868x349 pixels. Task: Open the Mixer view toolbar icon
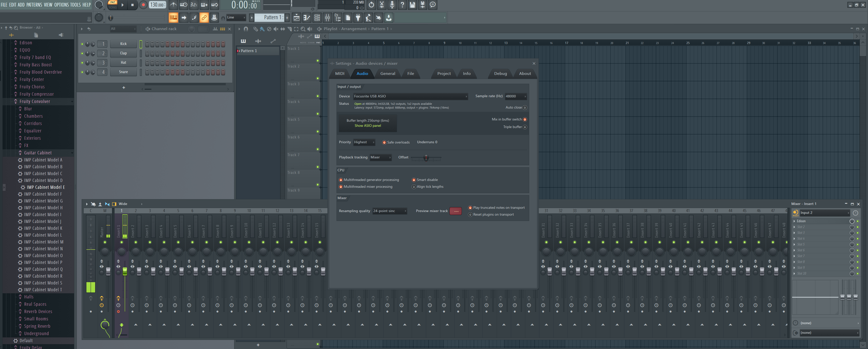[x=327, y=17]
